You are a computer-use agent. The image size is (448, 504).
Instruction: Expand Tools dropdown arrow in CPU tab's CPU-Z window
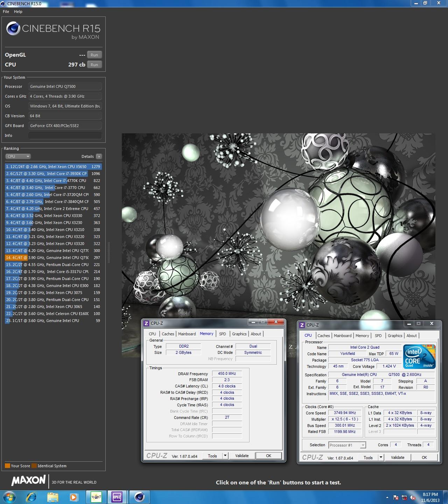coord(381,457)
